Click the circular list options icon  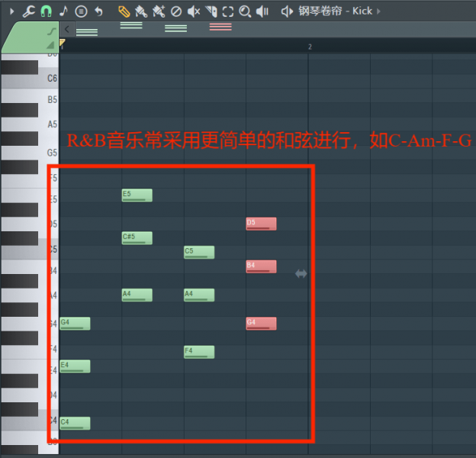pos(81,11)
